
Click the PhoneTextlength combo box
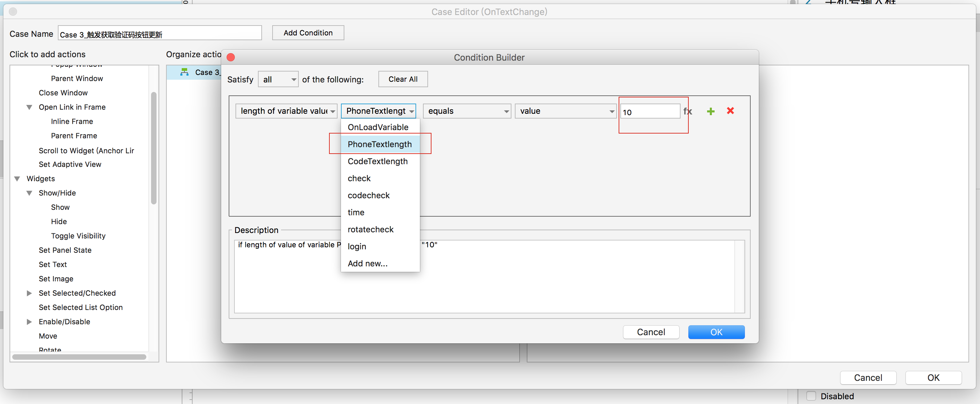[x=378, y=111]
